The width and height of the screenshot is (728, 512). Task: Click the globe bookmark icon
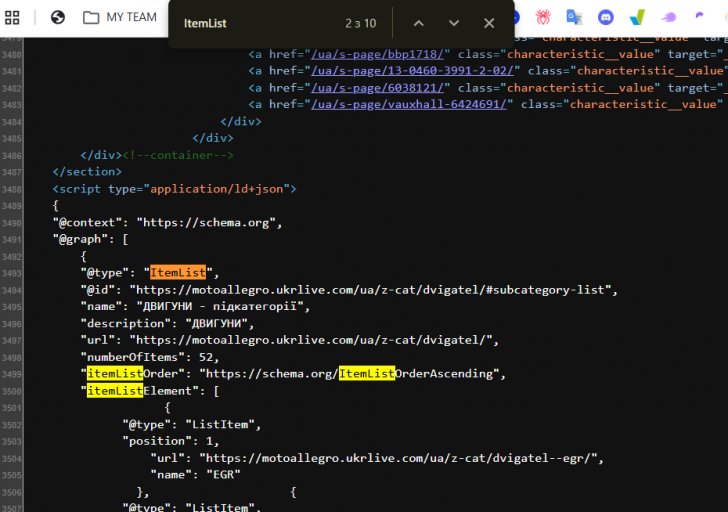[58, 18]
